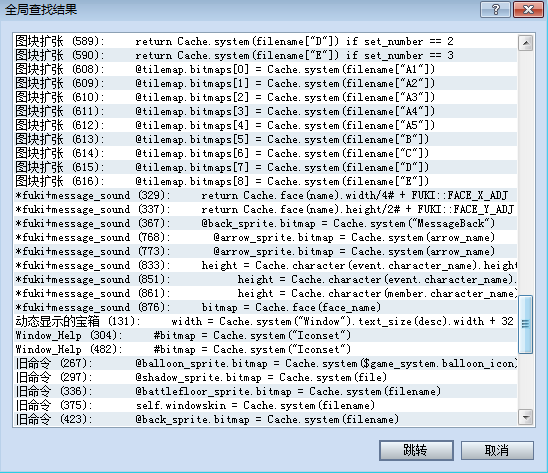This screenshot has width=548, height=473.
Task: Select result 图块扩张 (590)
Action: (266, 55)
